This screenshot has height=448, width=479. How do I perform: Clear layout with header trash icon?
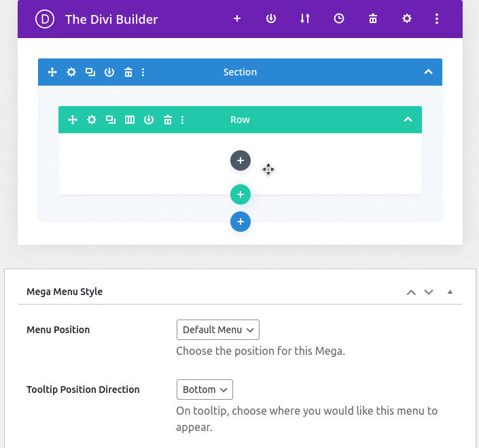click(x=373, y=18)
